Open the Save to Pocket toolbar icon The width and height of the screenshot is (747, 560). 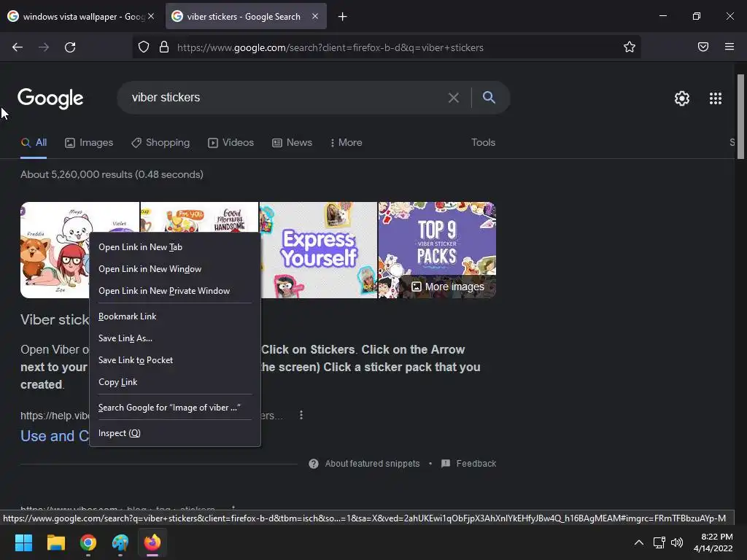click(x=703, y=47)
